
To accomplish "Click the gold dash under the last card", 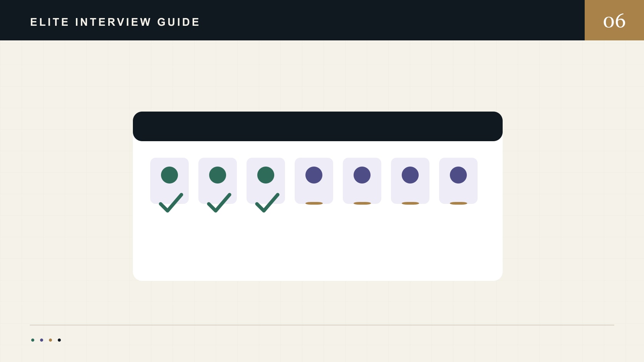I will 458,203.
